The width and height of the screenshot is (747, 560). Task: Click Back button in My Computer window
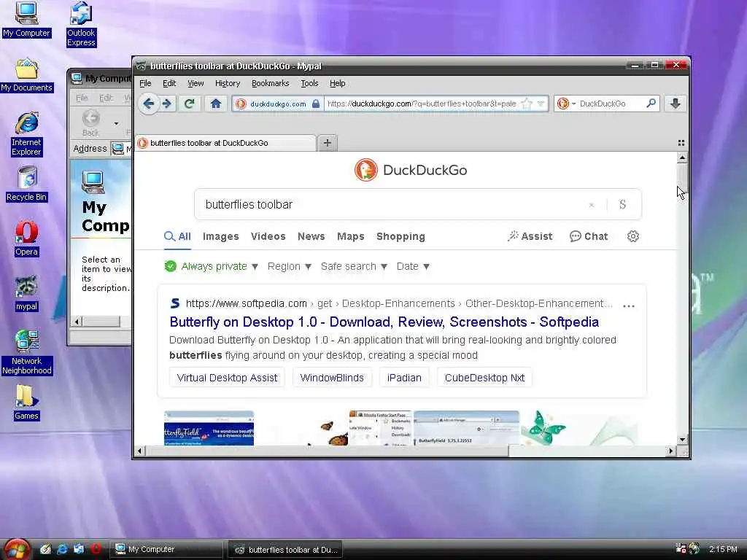click(x=90, y=123)
